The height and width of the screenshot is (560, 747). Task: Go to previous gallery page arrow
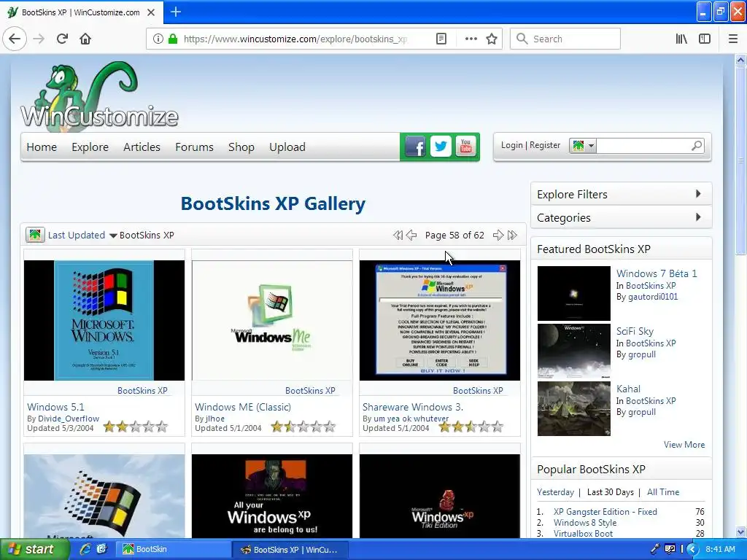(411, 236)
